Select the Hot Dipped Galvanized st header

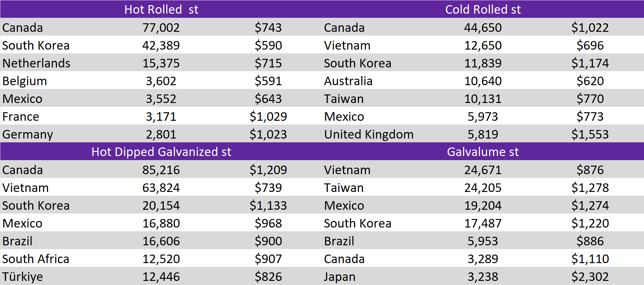coord(161,152)
